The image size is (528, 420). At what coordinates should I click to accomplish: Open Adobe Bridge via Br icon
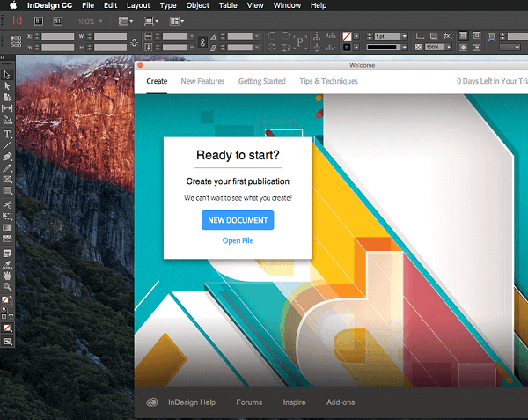click(39, 21)
